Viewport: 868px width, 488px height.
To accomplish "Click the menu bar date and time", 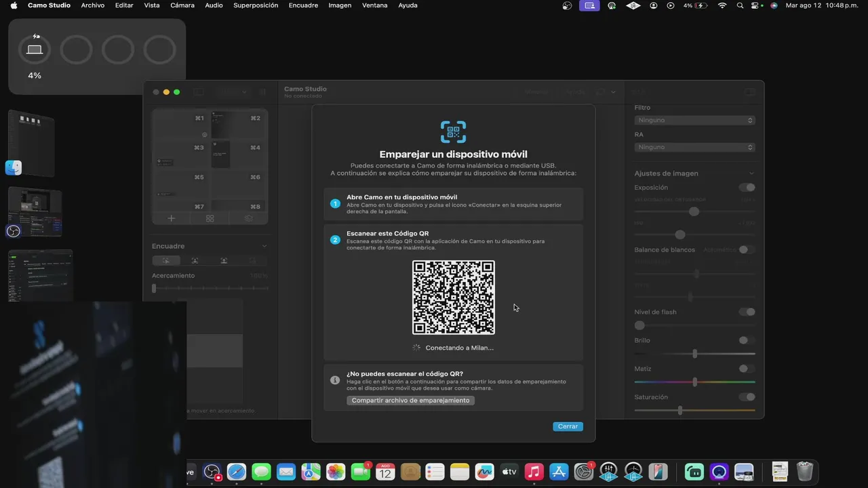I will point(823,5).
